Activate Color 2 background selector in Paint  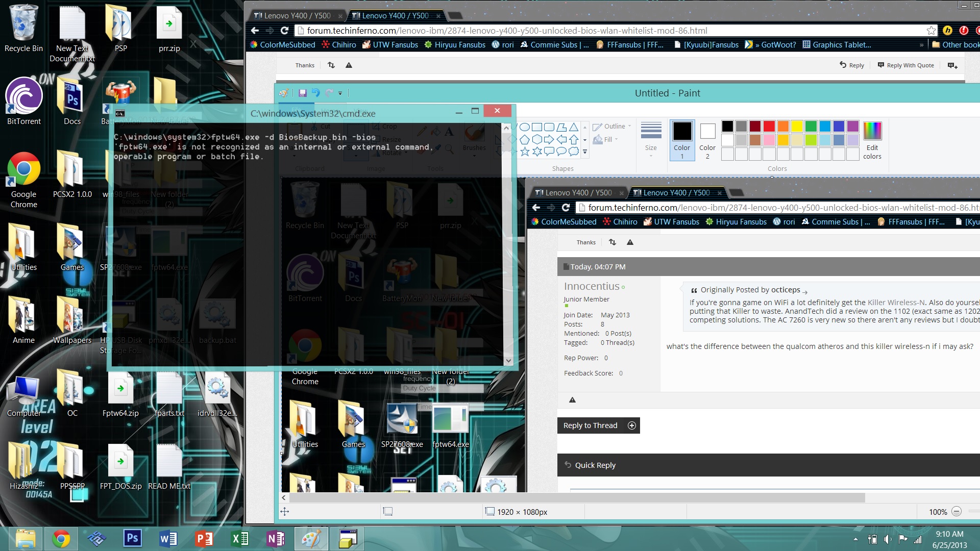pos(707,140)
